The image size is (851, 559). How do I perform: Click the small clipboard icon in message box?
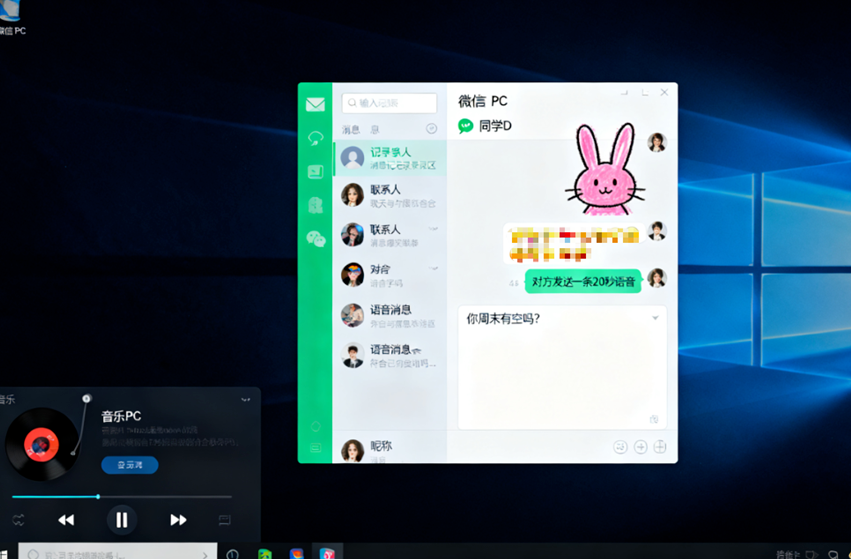(x=654, y=419)
